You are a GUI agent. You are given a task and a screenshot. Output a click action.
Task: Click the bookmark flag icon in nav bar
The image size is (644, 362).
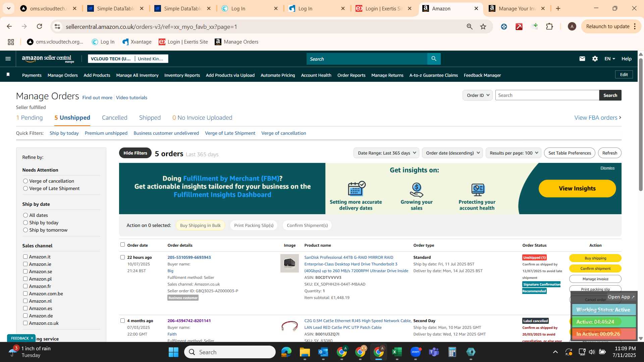pyautogui.click(x=8, y=75)
